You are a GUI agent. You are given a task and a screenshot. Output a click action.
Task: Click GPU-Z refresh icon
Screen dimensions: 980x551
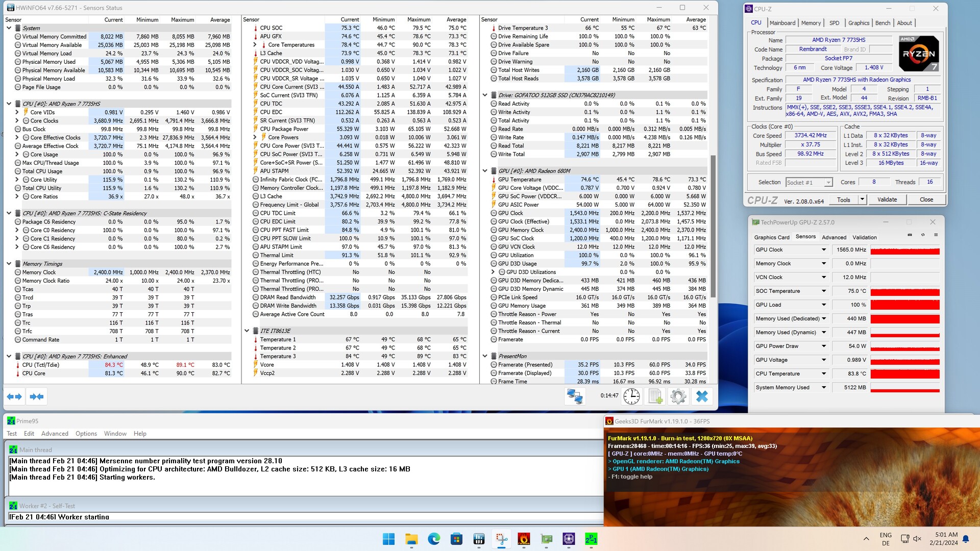[x=923, y=235]
